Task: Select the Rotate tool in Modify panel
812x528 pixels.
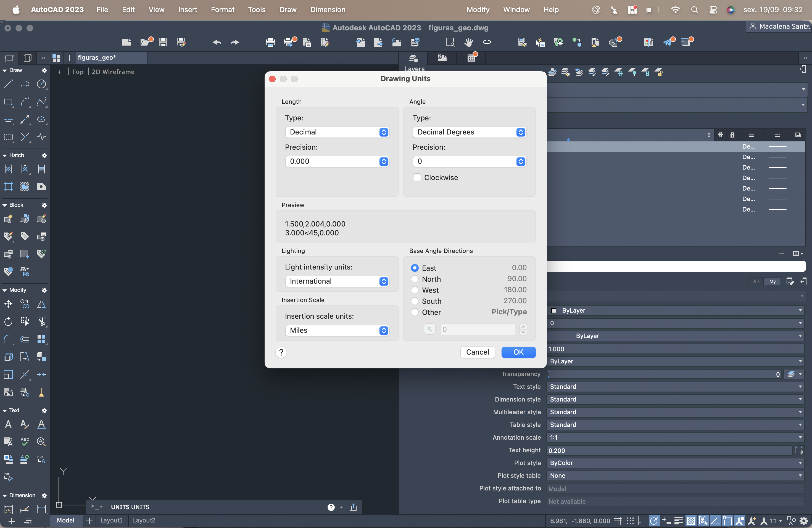Action: point(8,321)
